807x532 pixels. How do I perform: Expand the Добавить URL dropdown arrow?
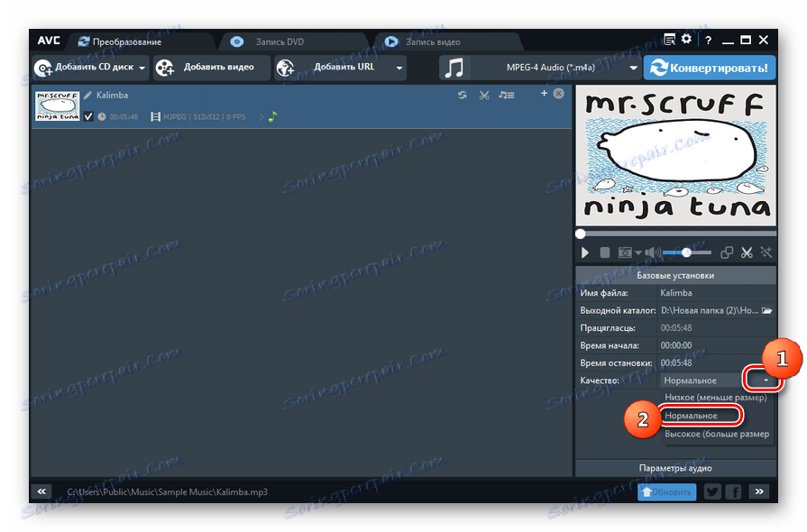399,68
